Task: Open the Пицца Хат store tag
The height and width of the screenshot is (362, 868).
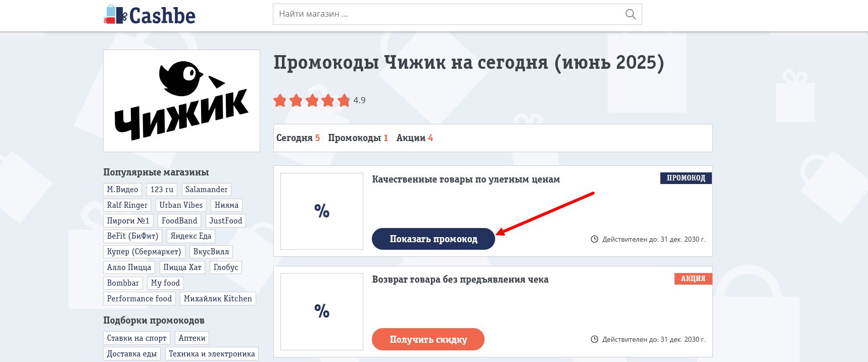Action: (x=182, y=267)
